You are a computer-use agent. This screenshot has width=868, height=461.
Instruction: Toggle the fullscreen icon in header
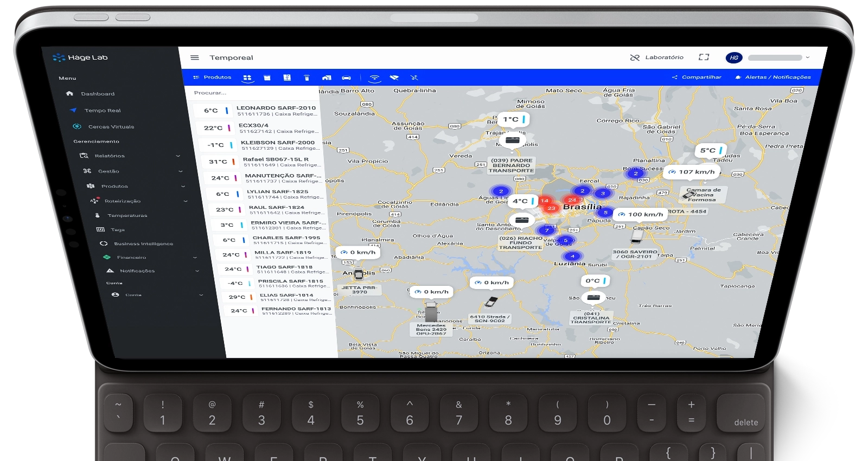(x=704, y=57)
